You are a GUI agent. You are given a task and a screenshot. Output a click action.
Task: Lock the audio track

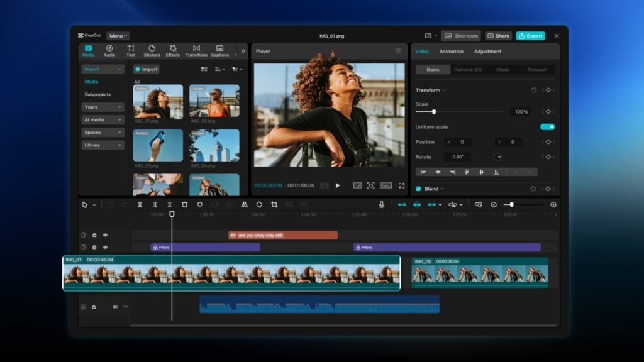click(94, 307)
